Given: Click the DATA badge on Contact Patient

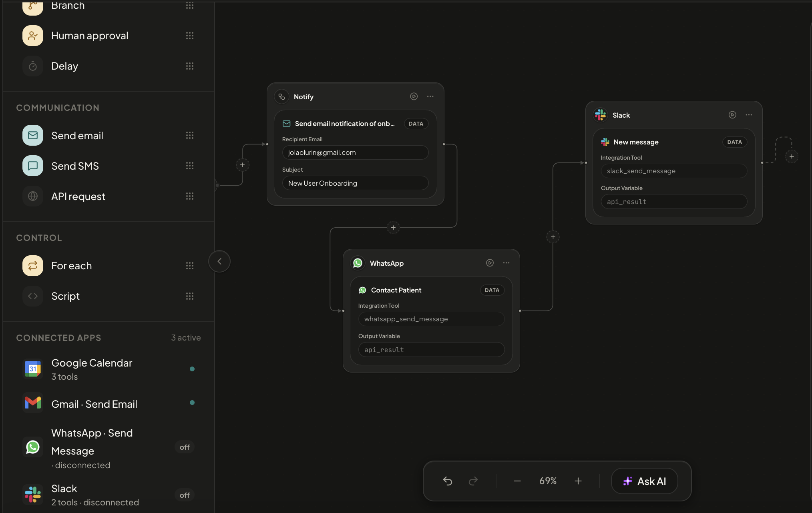Looking at the screenshot, I should [492, 290].
